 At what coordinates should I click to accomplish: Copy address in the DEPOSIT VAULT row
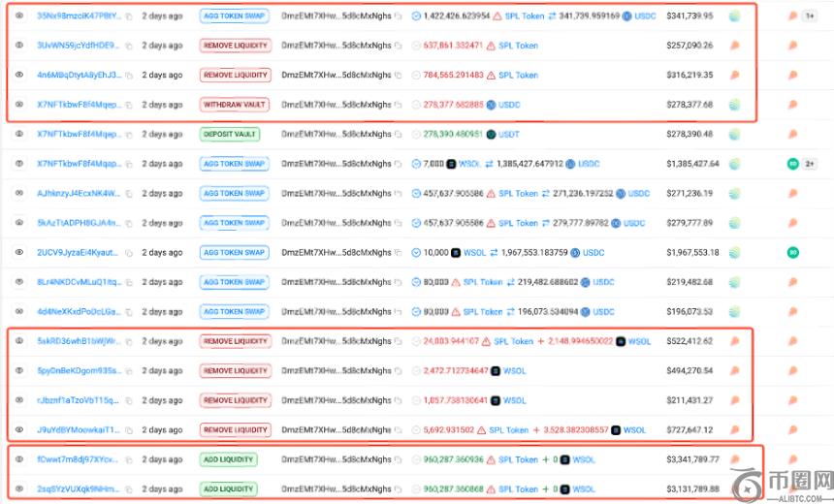399,135
